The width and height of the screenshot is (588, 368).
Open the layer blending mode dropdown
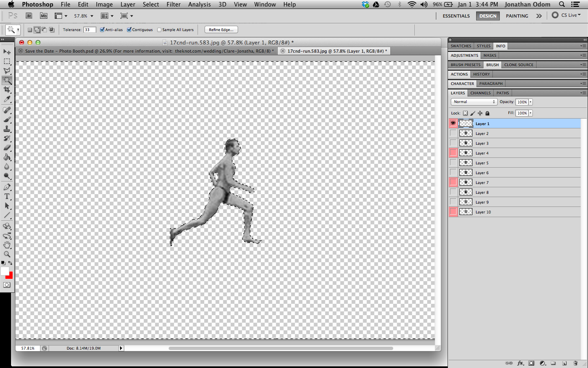click(x=474, y=101)
